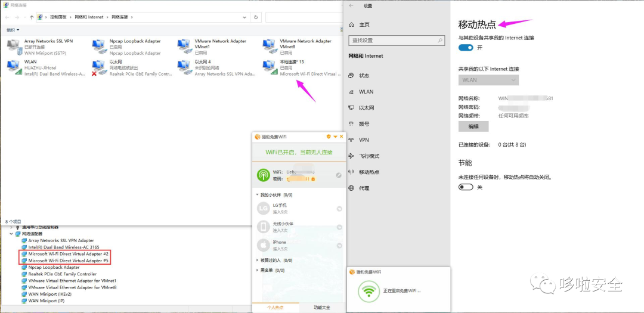Open the recent locations dropdown arrow
This screenshot has width=644, height=313.
click(25, 17)
